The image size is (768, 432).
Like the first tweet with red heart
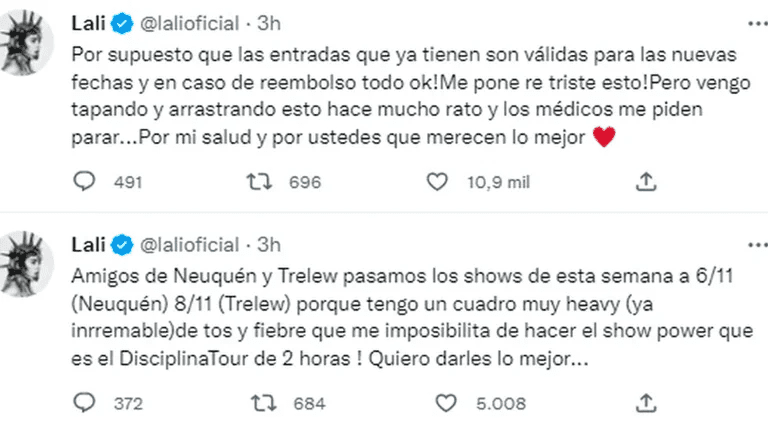coord(435,181)
